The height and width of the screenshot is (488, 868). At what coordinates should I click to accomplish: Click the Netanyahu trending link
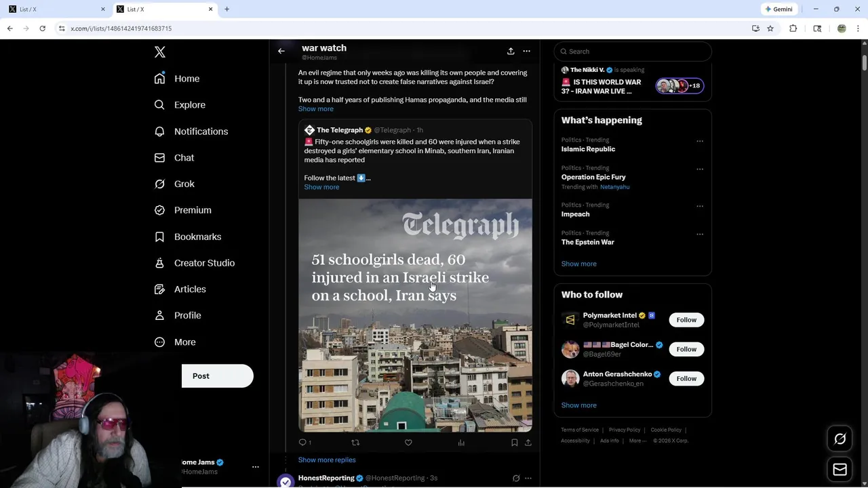(x=614, y=187)
